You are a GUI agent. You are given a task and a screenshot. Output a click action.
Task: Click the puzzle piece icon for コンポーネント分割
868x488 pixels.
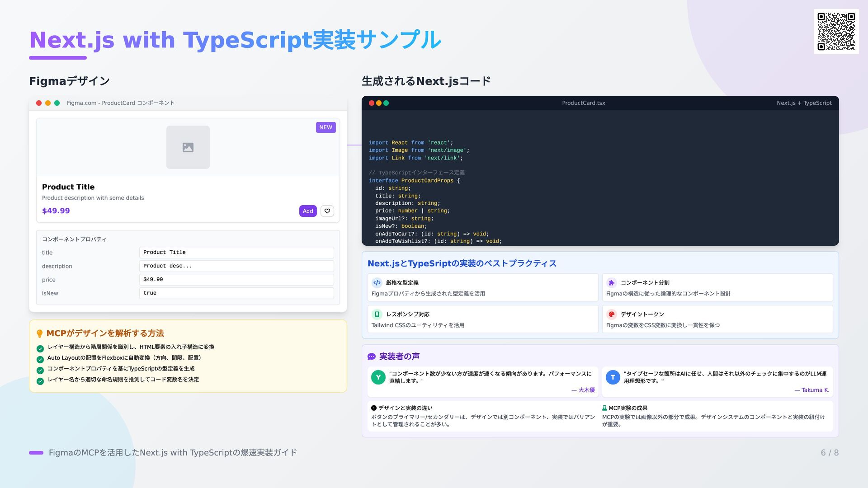pos(611,283)
